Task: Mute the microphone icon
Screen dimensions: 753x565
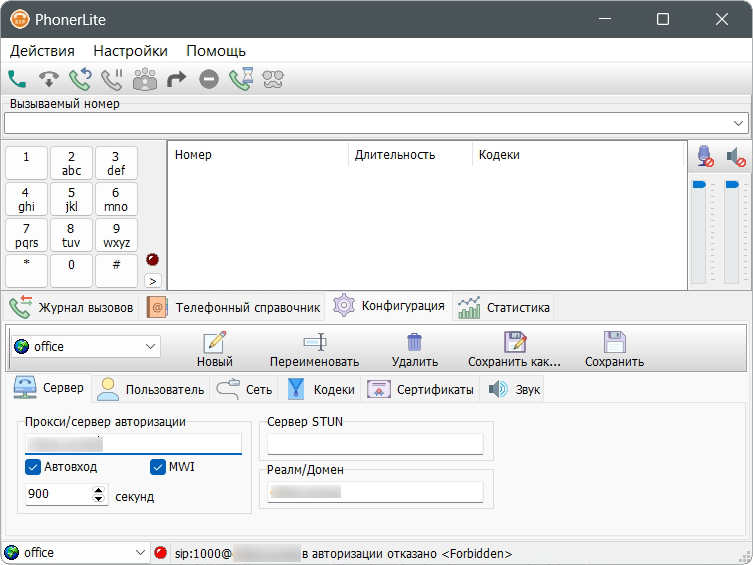Action: pyautogui.click(x=705, y=157)
